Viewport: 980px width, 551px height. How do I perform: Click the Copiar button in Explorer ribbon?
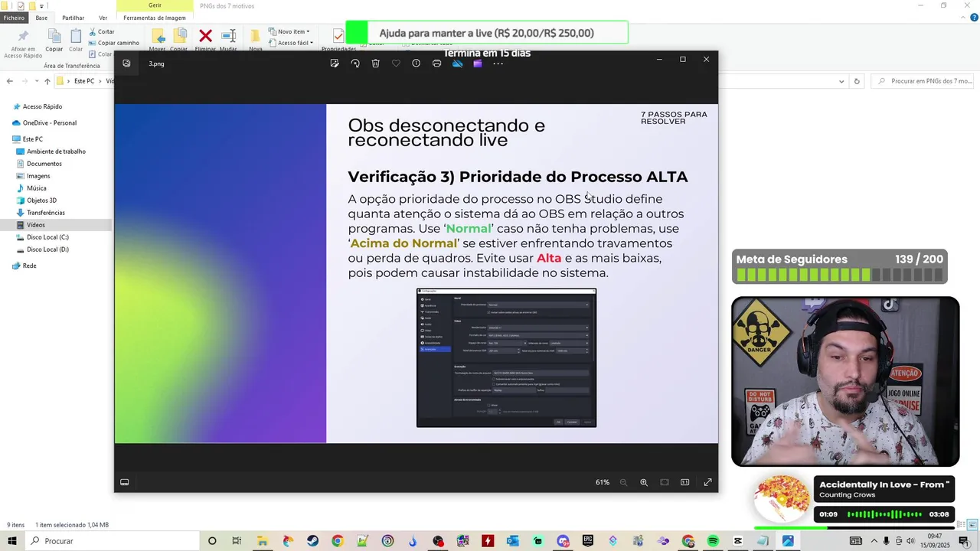54,40
